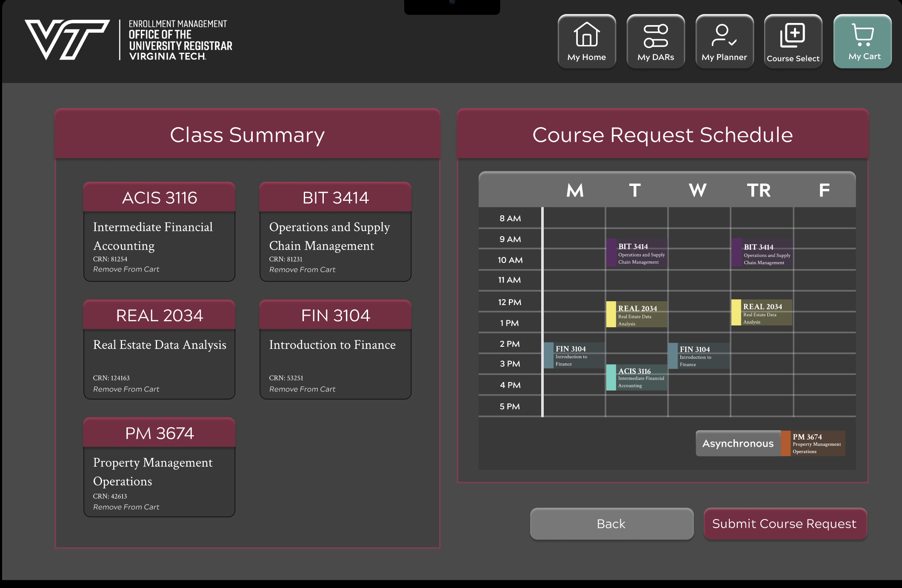Open the FIN 3104 class card header
The height and width of the screenshot is (588, 902).
point(335,316)
